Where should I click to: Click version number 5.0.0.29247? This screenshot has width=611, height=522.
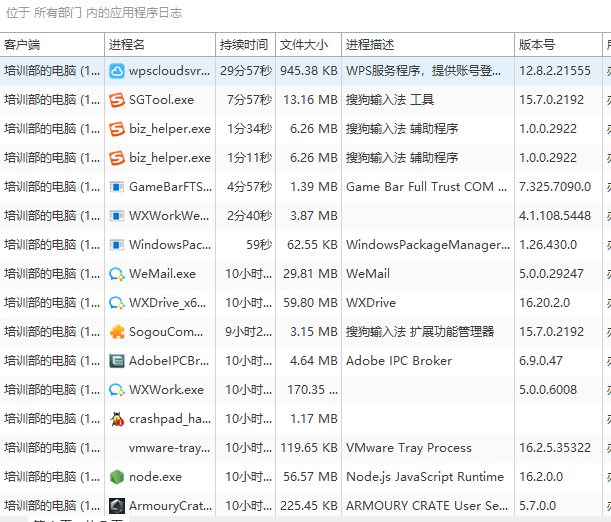(x=551, y=274)
